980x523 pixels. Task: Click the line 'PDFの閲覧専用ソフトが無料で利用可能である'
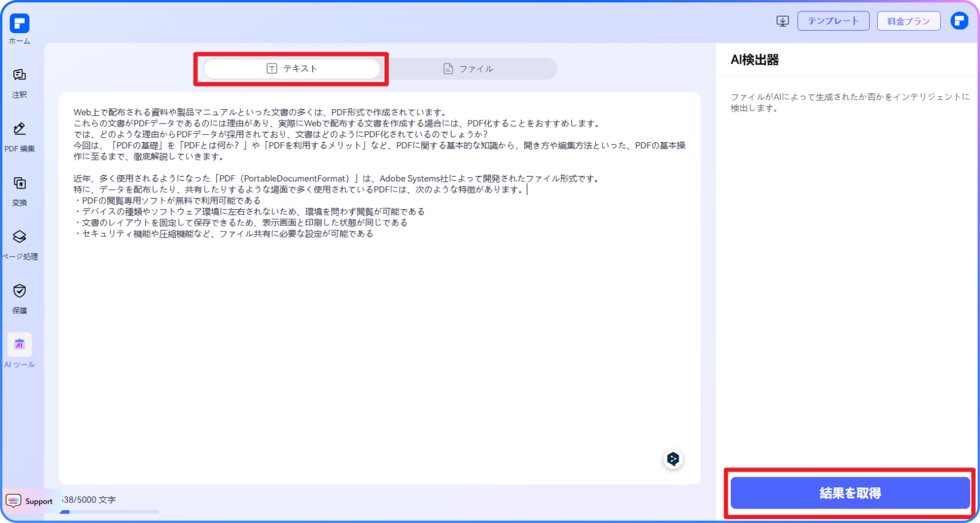(x=167, y=201)
